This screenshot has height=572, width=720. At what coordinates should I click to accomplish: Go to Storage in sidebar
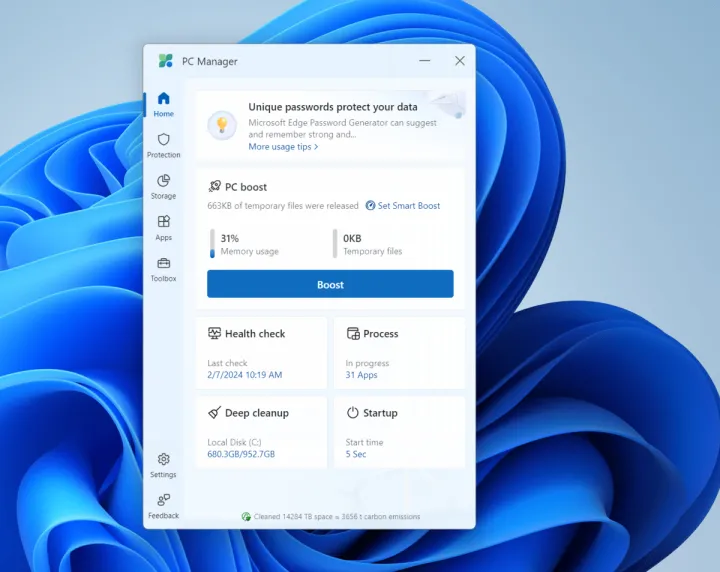click(163, 185)
